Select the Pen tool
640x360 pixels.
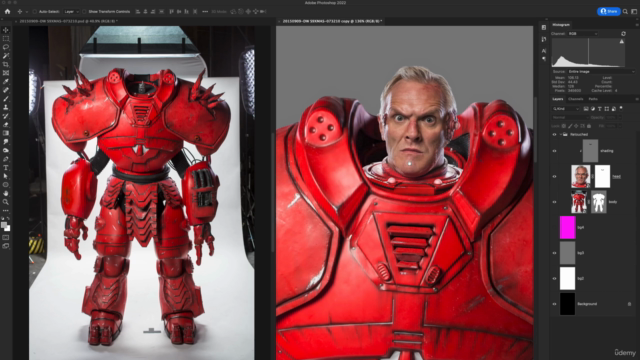6,159
